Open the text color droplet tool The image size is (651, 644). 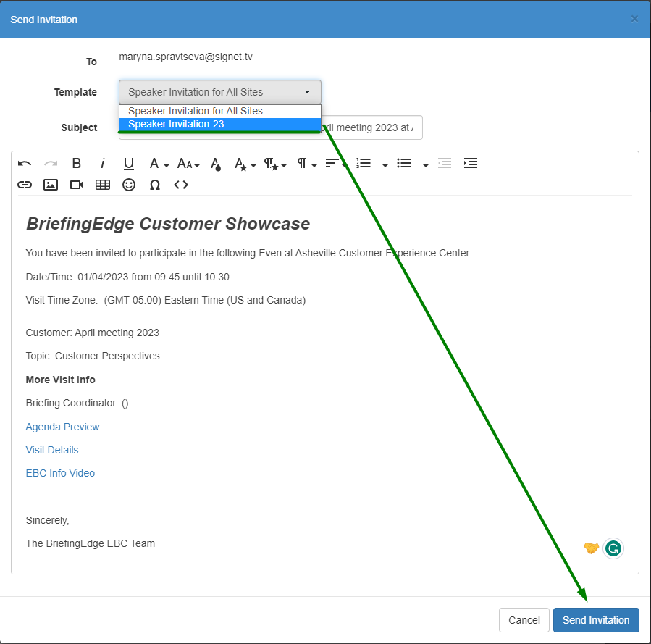click(216, 164)
